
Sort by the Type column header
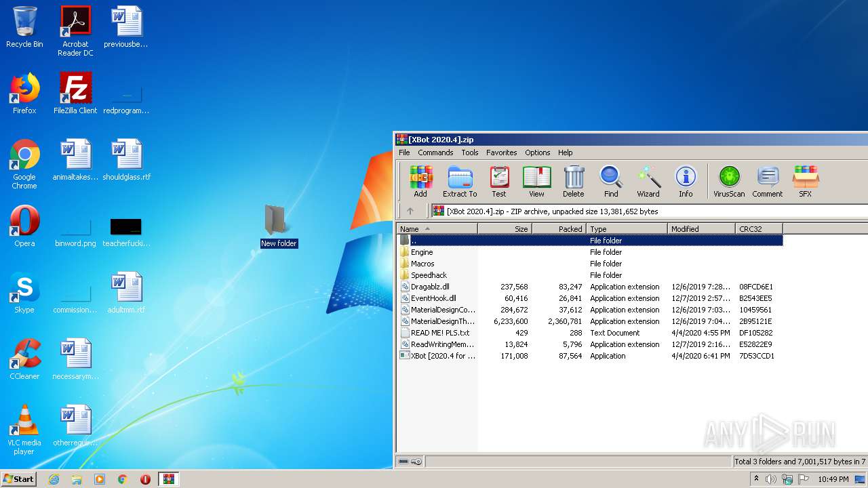click(627, 229)
